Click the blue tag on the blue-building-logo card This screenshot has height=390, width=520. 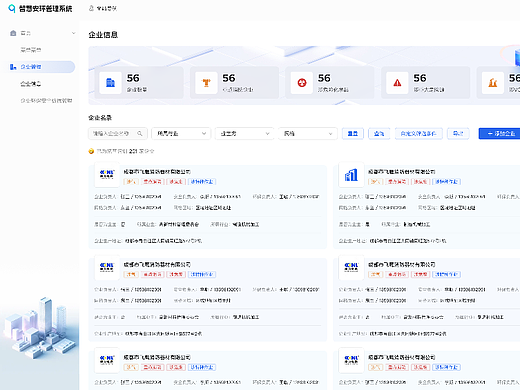coord(447,182)
